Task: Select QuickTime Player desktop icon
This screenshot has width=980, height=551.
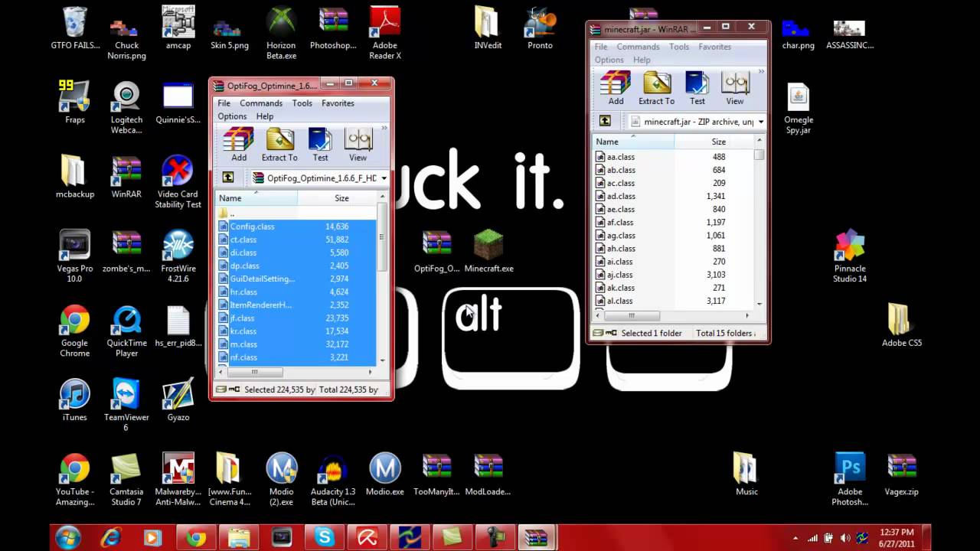Action: [126, 331]
